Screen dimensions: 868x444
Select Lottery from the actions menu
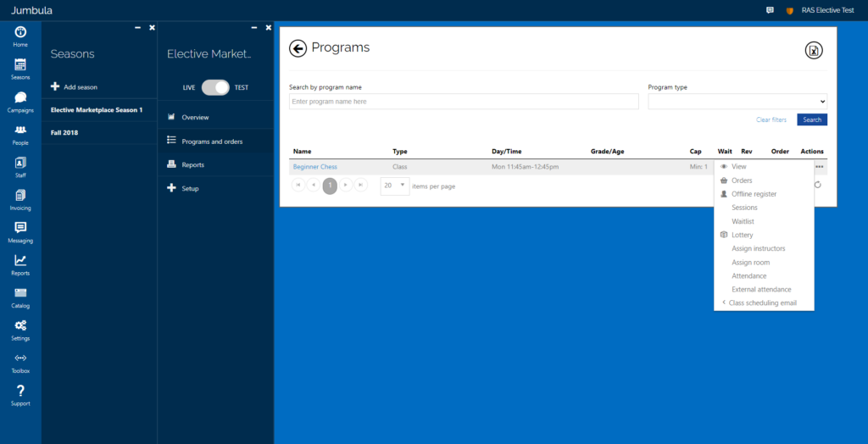click(742, 235)
